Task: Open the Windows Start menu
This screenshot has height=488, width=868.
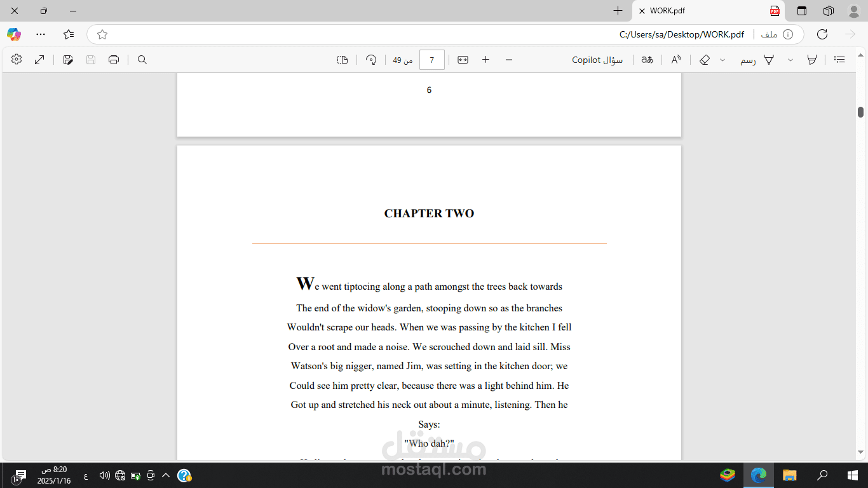Action: tap(853, 475)
